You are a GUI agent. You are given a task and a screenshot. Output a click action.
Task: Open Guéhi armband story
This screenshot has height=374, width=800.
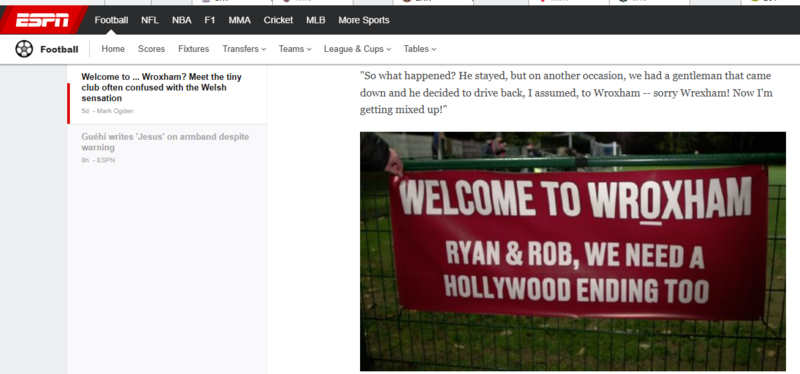[x=165, y=142]
